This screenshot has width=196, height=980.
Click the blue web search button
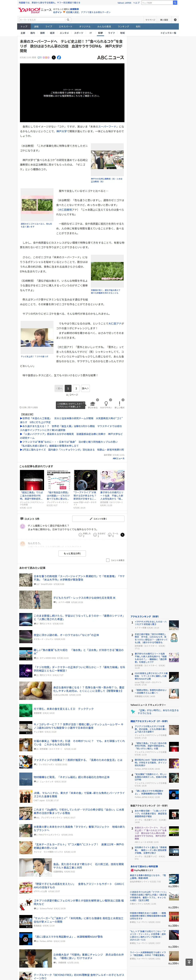coord(175,3)
